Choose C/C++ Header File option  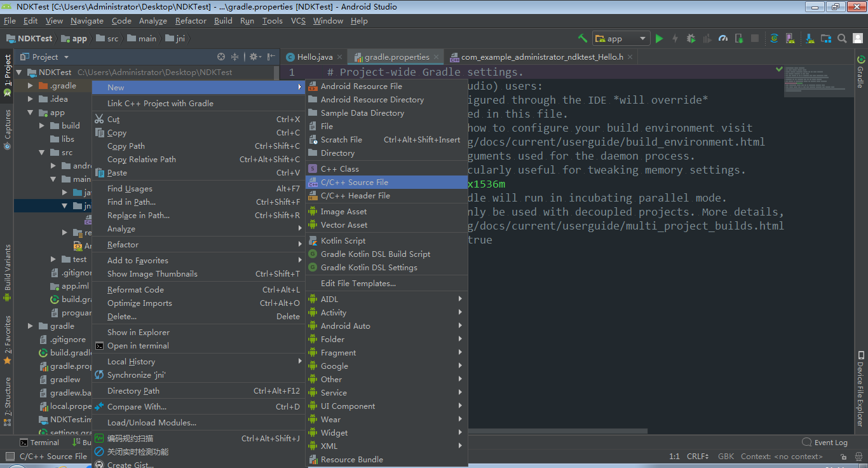tap(387, 196)
